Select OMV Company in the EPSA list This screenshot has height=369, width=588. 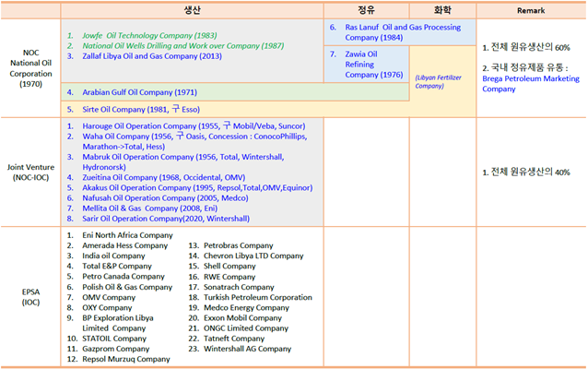click(109, 297)
